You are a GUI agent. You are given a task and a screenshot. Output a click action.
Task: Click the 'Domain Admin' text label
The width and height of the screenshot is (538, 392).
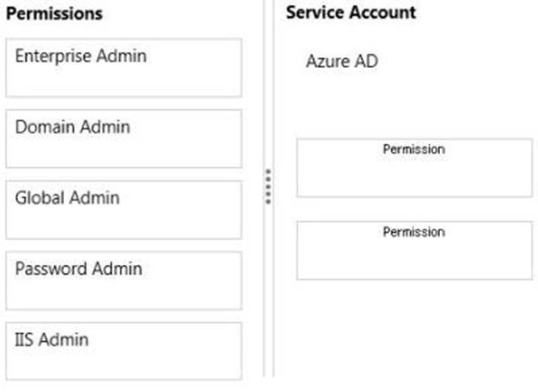click(x=72, y=127)
